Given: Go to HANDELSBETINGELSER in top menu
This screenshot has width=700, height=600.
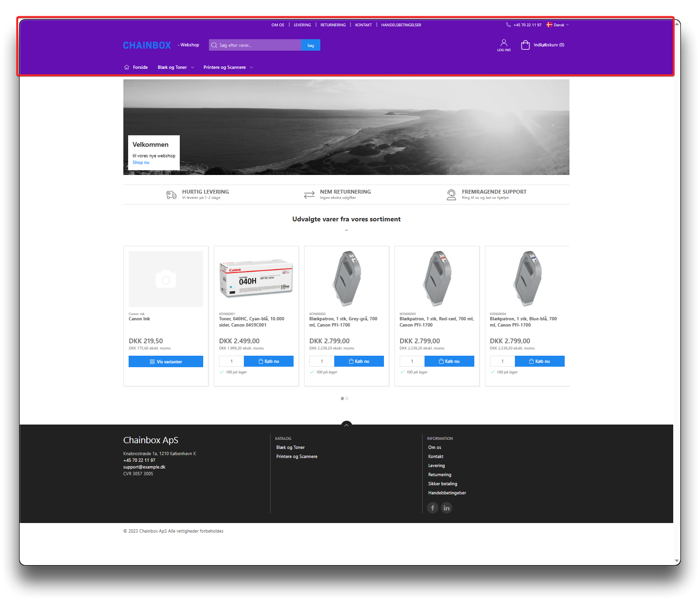Looking at the screenshot, I should pyautogui.click(x=401, y=25).
